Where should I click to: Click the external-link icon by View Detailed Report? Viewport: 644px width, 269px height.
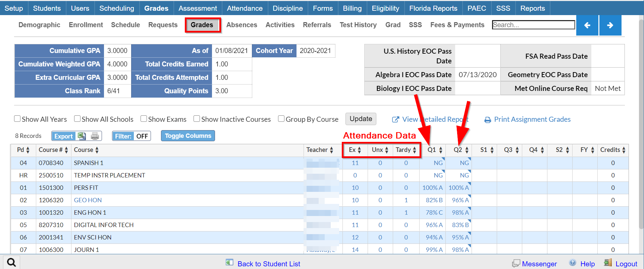coord(395,120)
